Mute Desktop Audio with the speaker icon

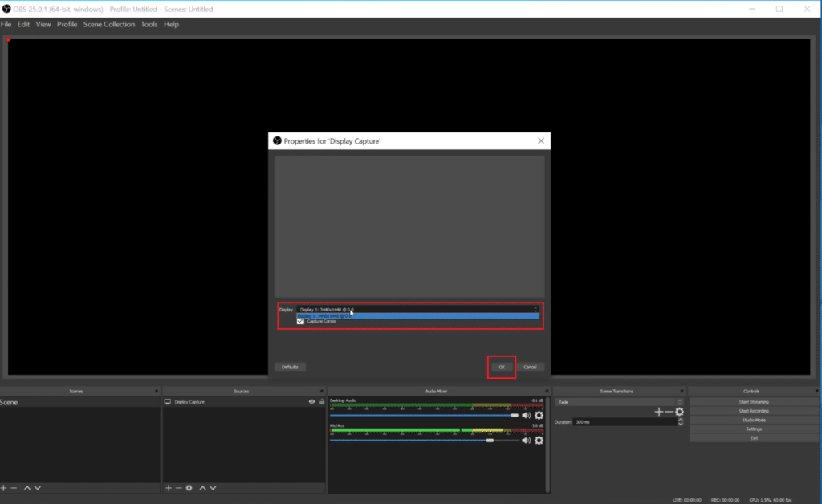point(526,414)
